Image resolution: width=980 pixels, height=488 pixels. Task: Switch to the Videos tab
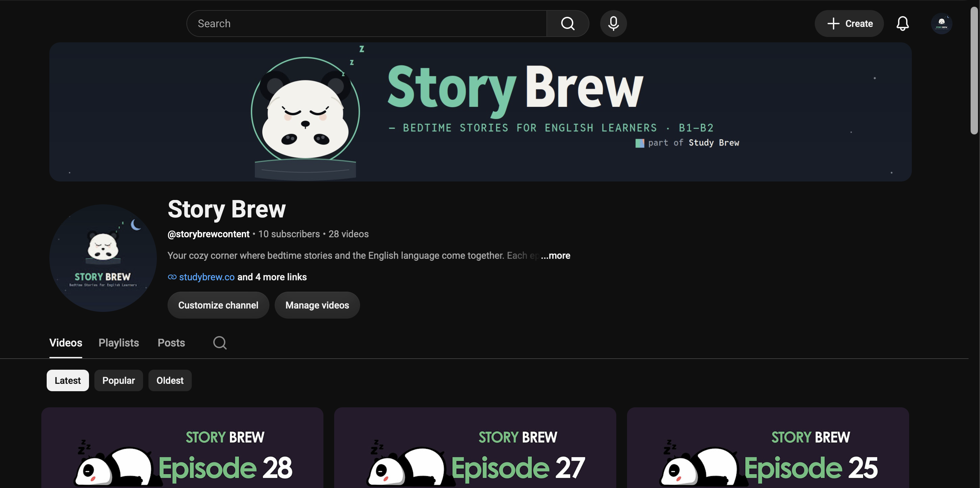coord(66,342)
